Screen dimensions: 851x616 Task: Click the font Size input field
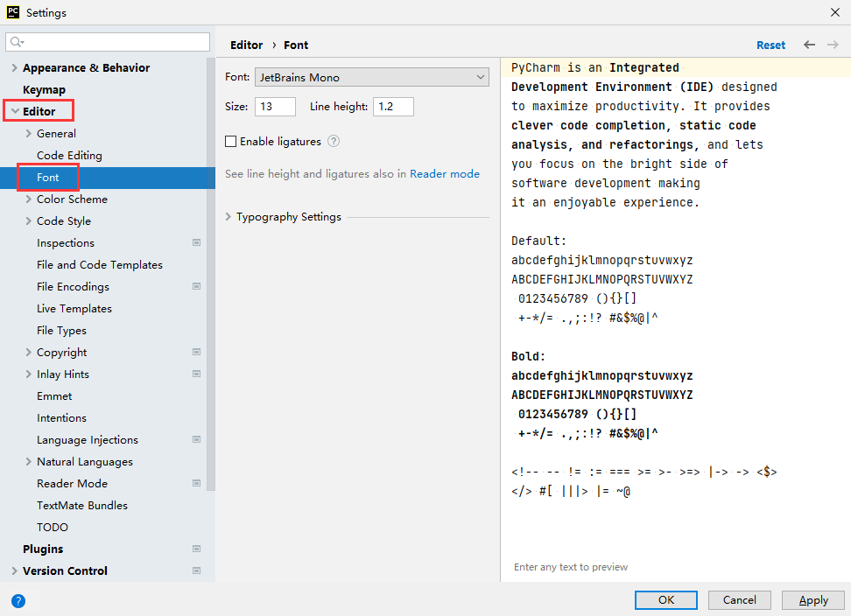point(275,106)
